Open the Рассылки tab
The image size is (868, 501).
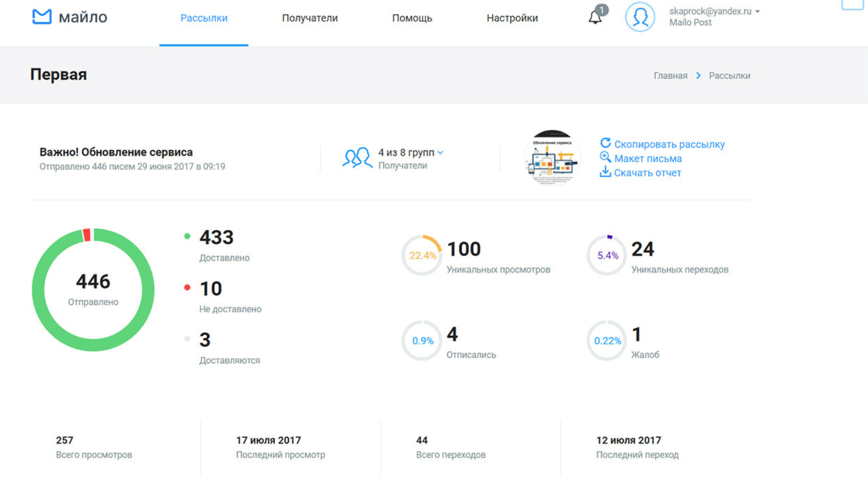pos(204,18)
